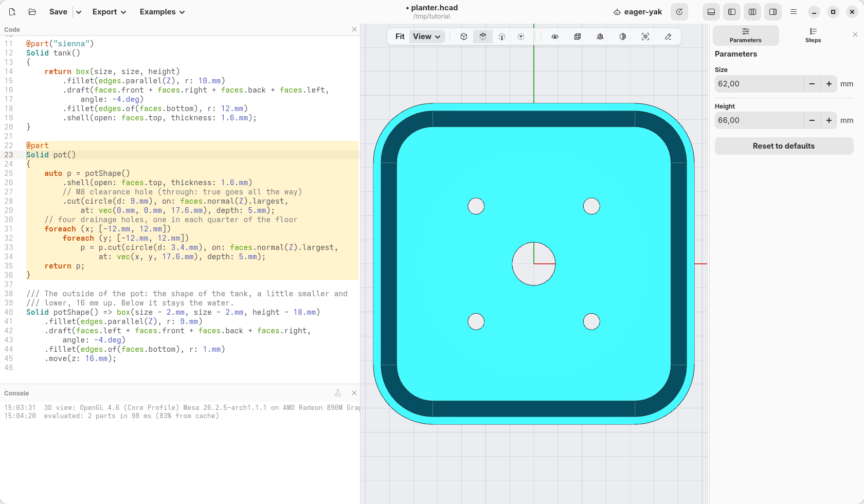Toggle the eye visibility icon in viewport toolbar
Viewport: 864px width, 504px height.
tap(555, 37)
